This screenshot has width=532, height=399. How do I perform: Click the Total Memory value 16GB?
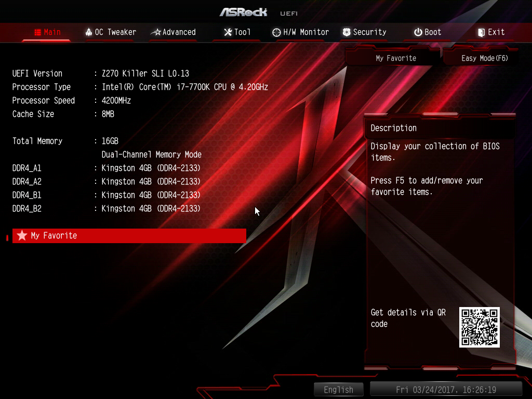coord(110,141)
